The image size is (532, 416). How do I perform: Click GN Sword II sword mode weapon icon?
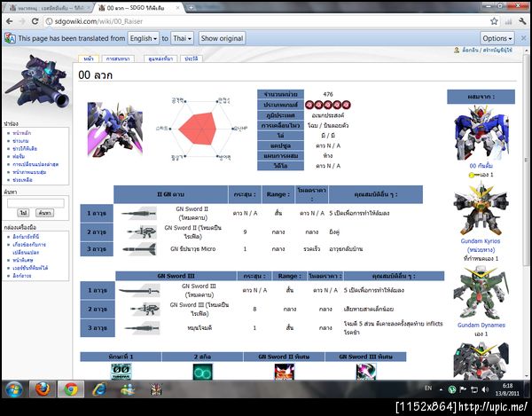click(x=139, y=214)
